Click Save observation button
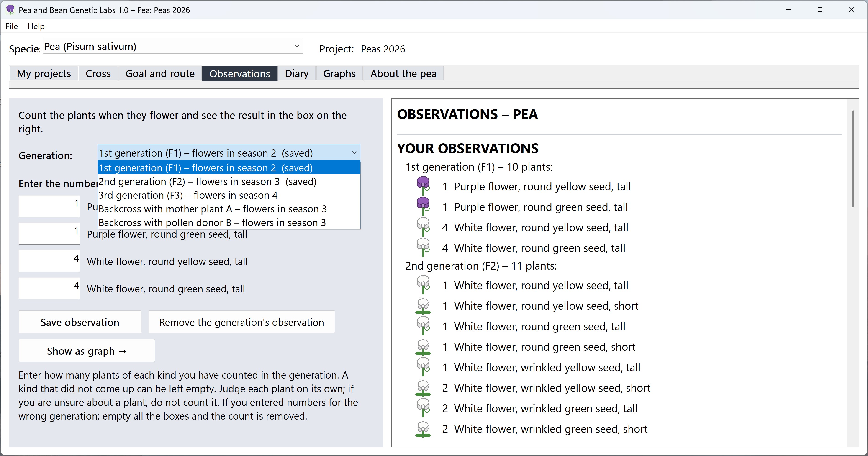Image resolution: width=868 pixels, height=456 pixels. pos(80,322)
